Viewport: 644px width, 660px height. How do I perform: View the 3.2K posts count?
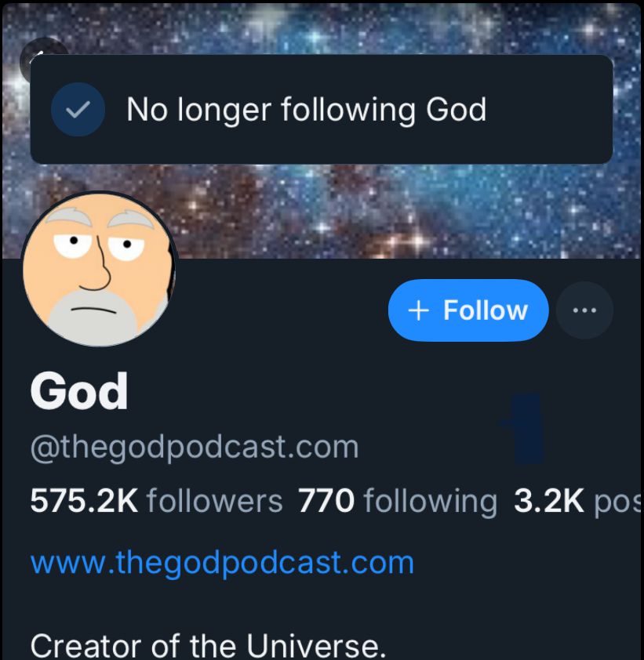577,501
